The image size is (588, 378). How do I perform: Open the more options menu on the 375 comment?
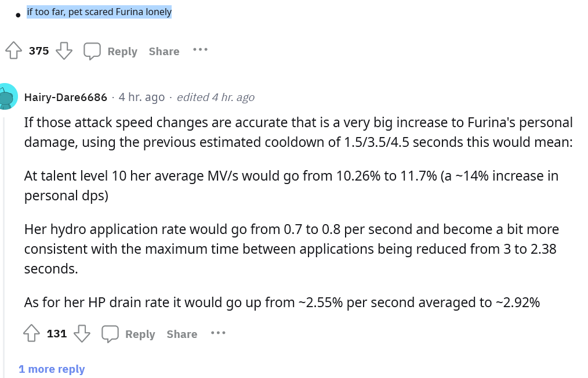click(200, 49)
